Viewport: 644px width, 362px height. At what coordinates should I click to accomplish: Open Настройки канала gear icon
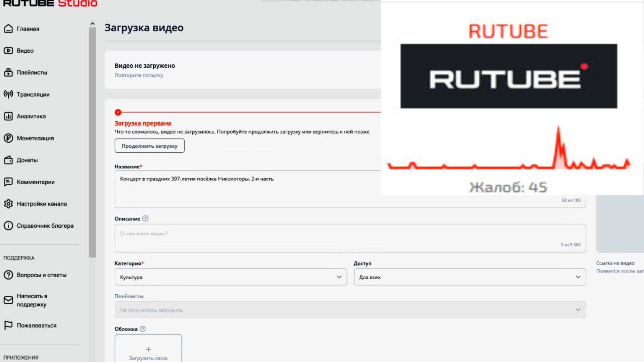click(8, 204)
